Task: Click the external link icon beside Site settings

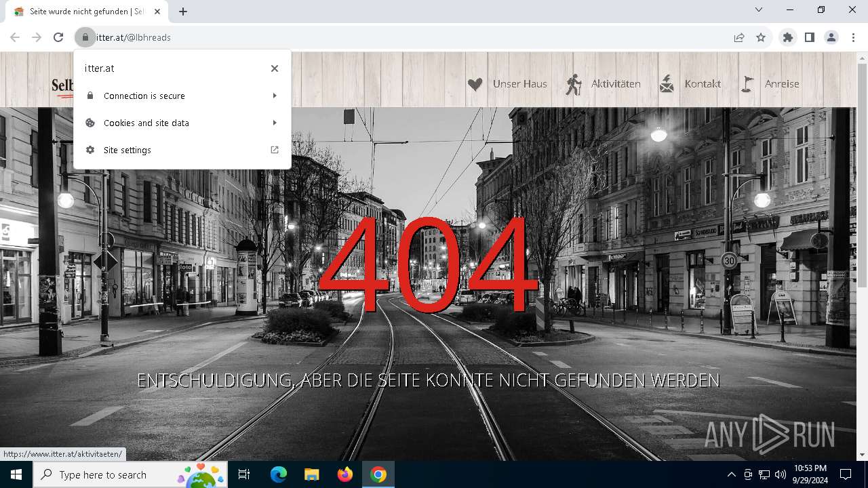Action: pyautogui.click(x=275, y=150)
